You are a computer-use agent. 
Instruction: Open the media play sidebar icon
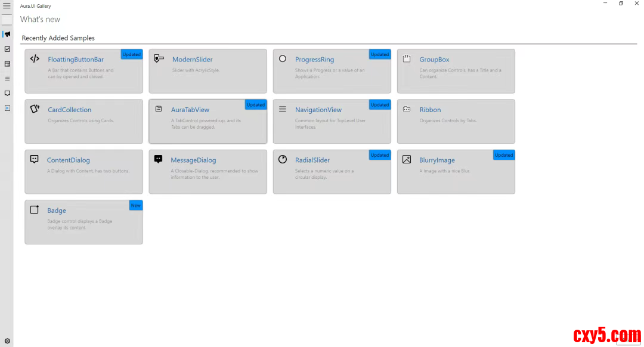click(7, 108)
